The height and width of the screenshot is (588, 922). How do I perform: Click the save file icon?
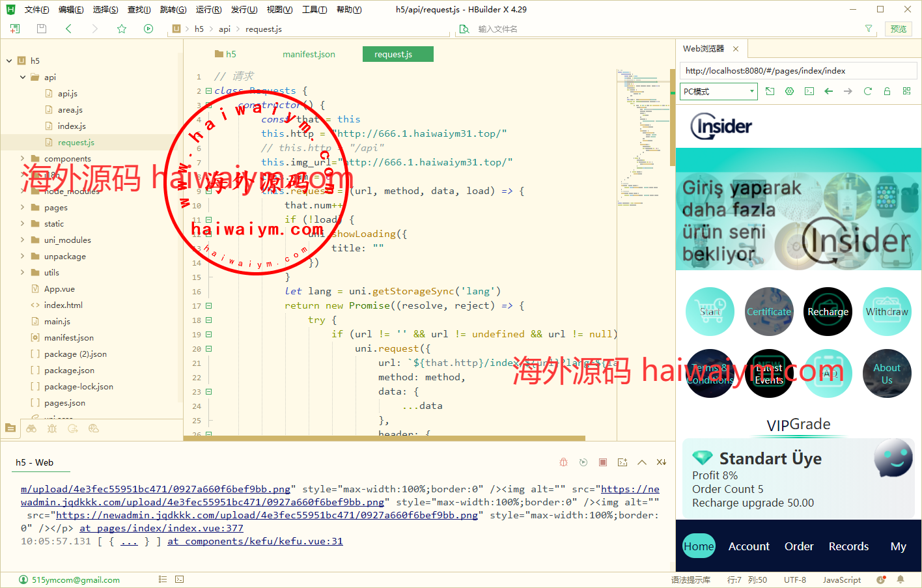(42, 29)
